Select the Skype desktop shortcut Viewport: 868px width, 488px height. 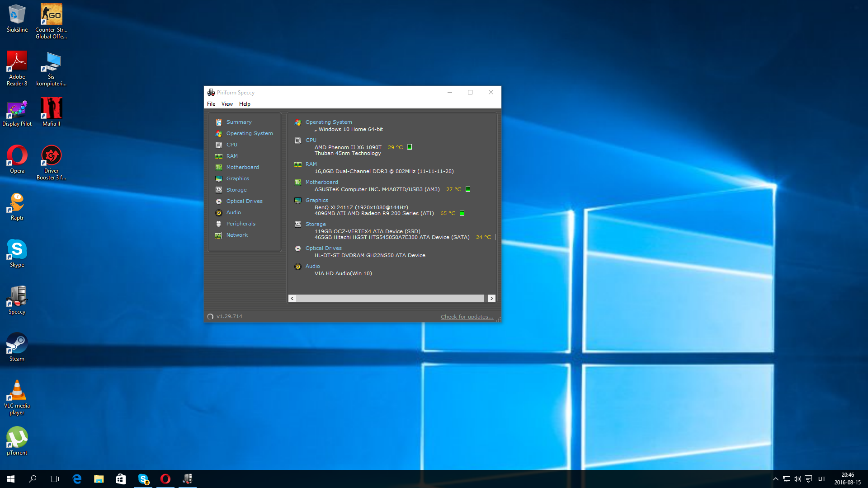coord(17,253)
